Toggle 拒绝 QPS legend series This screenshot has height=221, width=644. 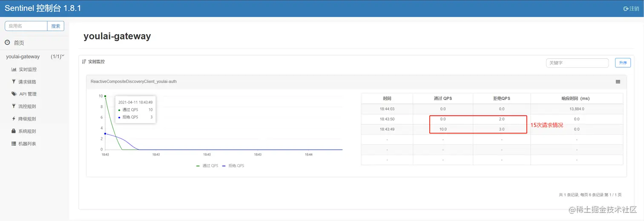point(233,166)
